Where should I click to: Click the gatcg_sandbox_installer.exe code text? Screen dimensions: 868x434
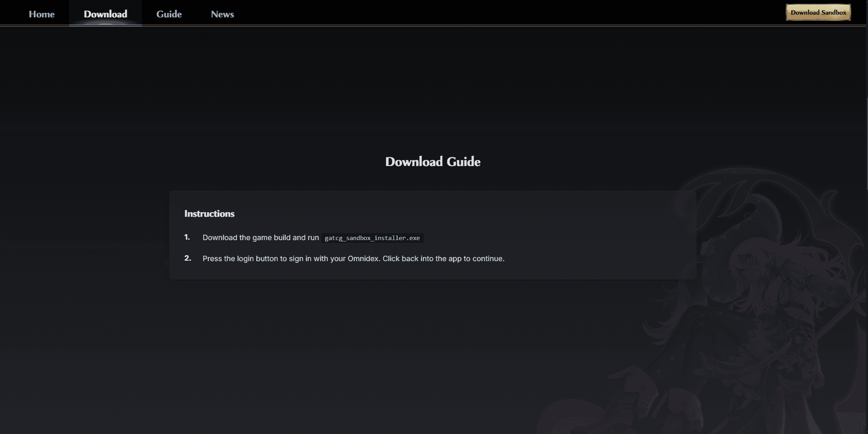[372, 238]
